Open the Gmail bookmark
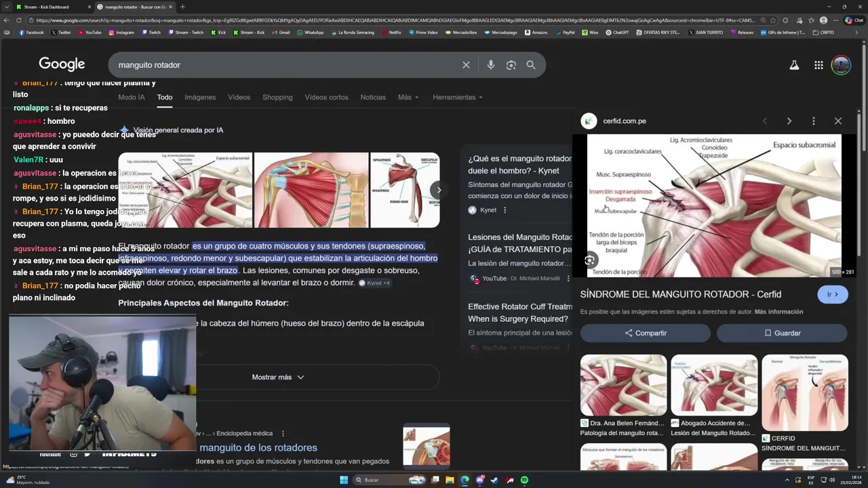The width and height of the screenshot is (868, 488). click(280, 33)
